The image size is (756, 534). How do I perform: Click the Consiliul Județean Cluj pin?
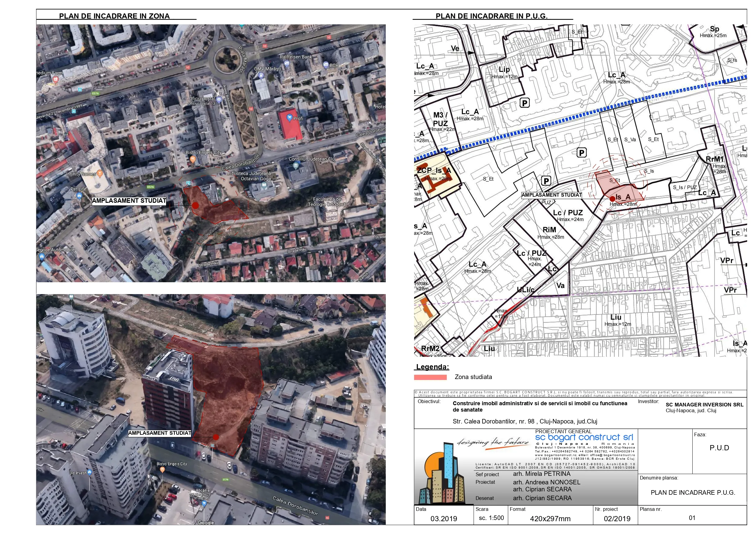click(x=296, y=165)
